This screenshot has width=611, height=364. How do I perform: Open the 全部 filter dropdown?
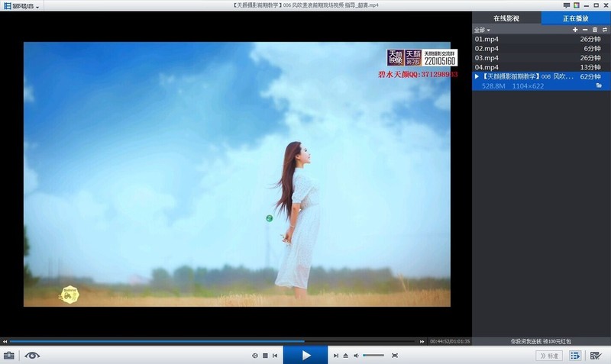482,30
